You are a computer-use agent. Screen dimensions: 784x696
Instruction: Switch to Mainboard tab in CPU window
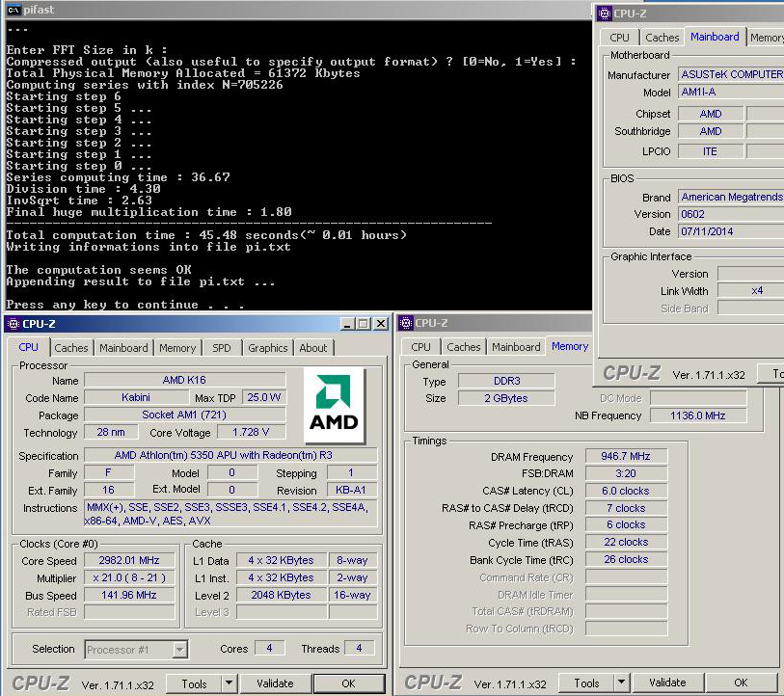pyautogui.click(x=123, y=347)
